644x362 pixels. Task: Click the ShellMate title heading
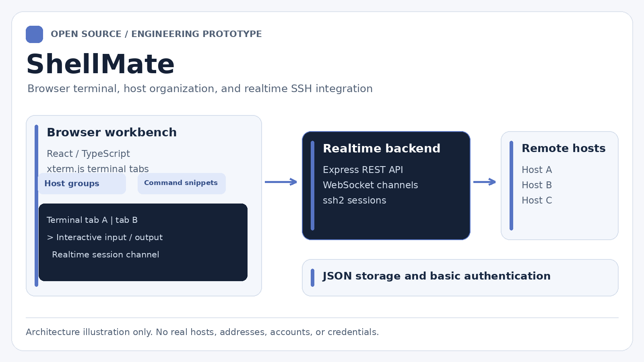(x=100, y=64)
